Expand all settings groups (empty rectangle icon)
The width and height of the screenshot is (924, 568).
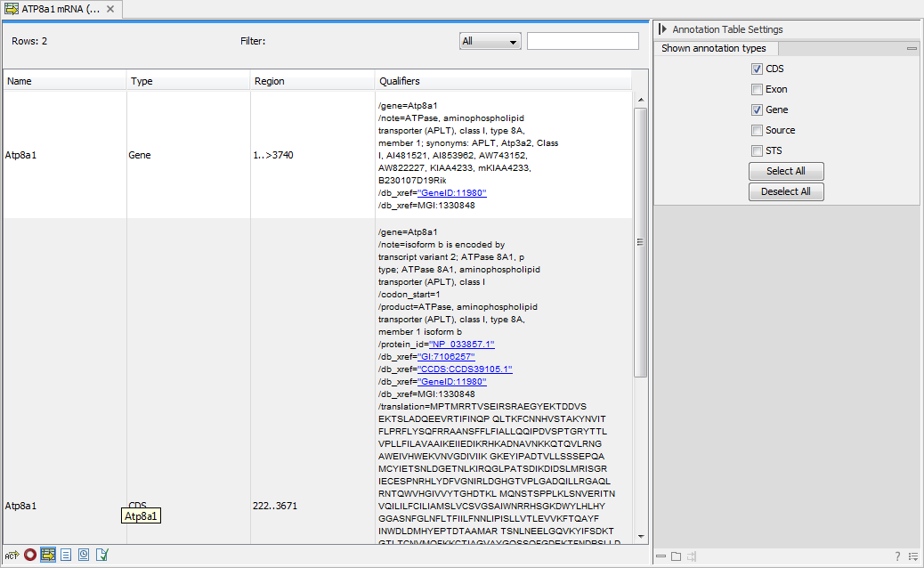click(x=676, y=556)
